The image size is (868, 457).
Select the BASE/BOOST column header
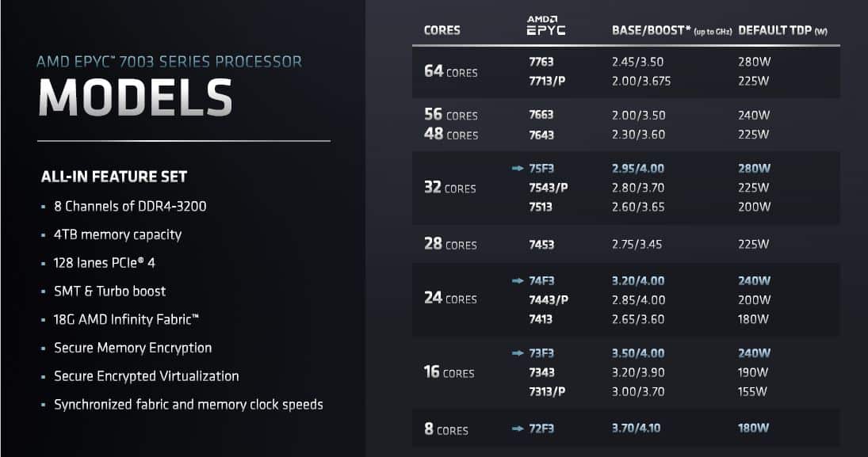[x=671, y=30]
